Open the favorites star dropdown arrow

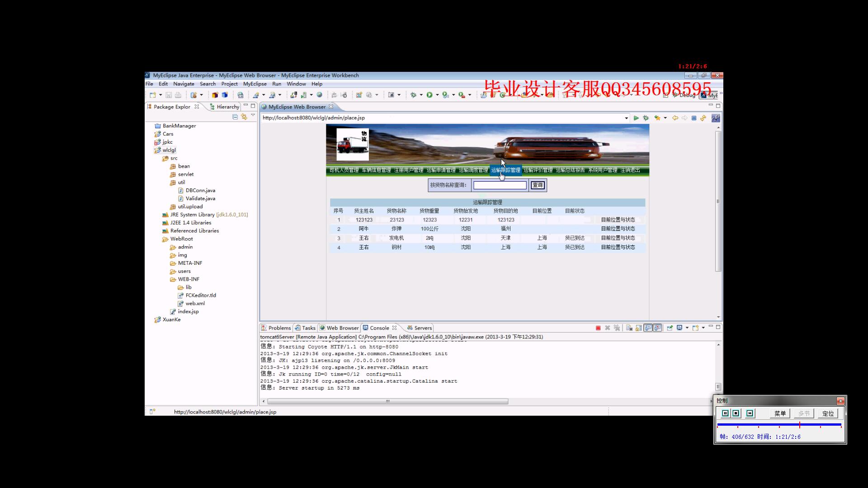(x=665, y=118)
